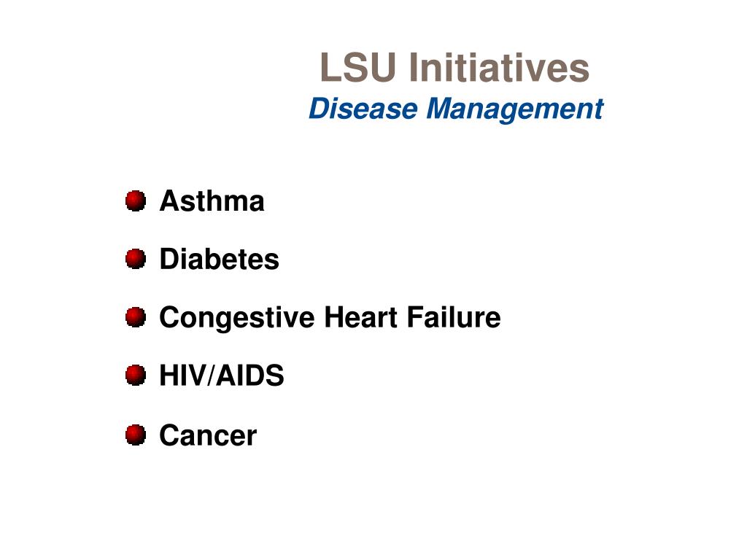Image resolution: width=747 pixels, height=560 pixels.
Task: Click the red bullet beside Diabetes
Action: pyautogui.click(x=136, y=259)
